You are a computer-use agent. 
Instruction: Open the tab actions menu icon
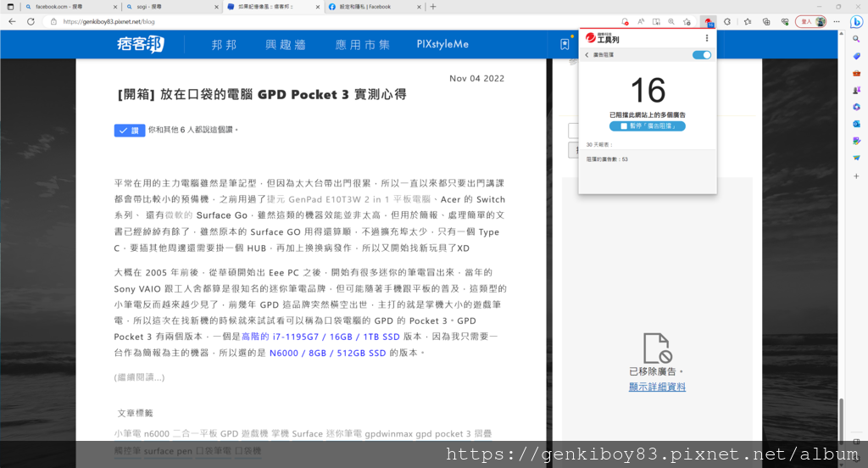tap(10, 7)
